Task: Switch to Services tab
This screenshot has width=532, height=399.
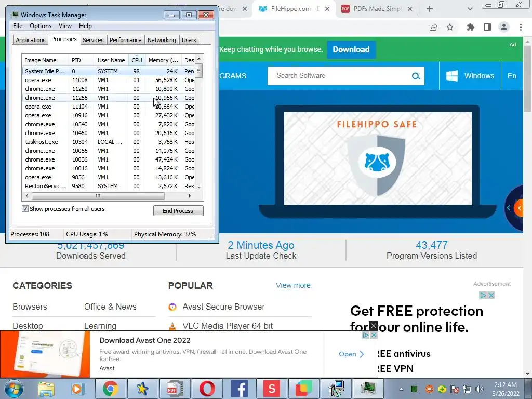Action: tap(93, 40)
